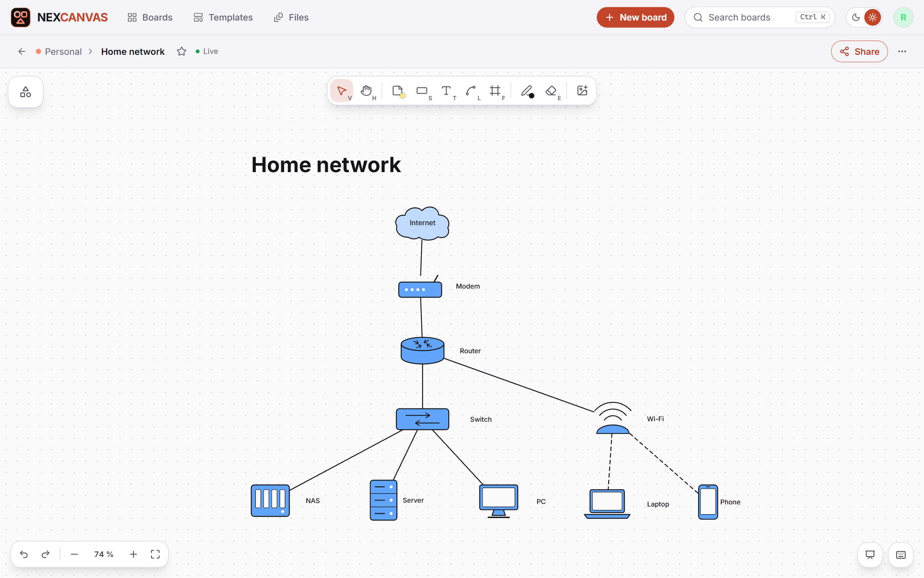924x578 pixels.
Task: Select the Router shape on canvas
Action: point(423,351)
